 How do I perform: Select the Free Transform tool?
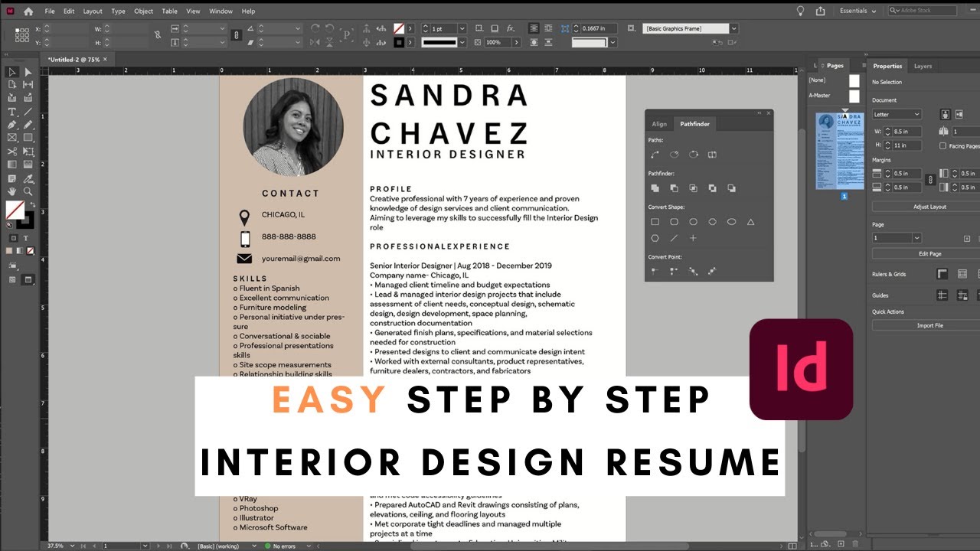pos(28,152)
